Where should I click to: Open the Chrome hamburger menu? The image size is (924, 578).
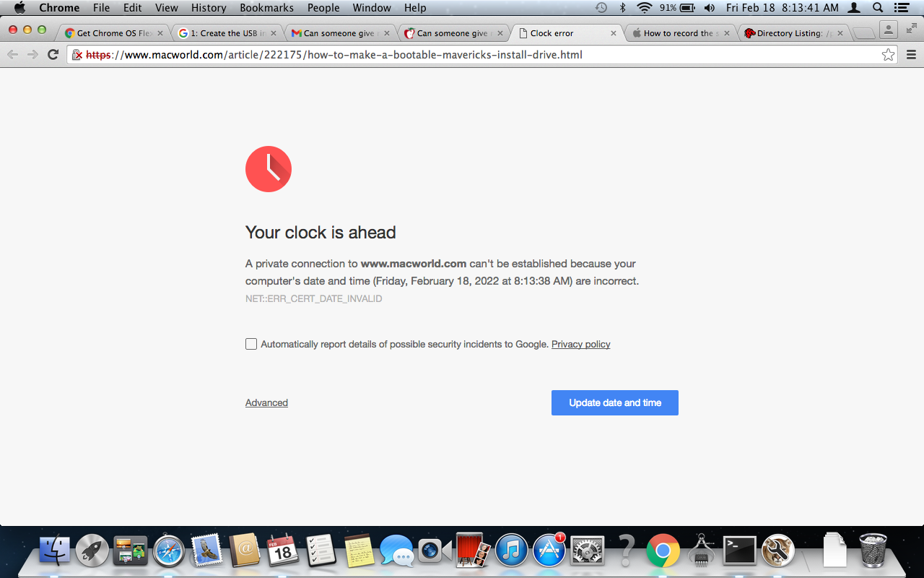911,55
